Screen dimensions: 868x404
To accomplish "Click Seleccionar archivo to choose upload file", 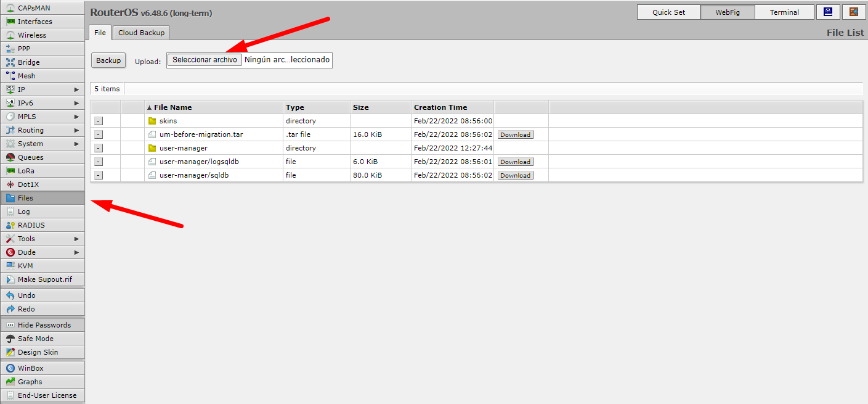I will point(205,60).
